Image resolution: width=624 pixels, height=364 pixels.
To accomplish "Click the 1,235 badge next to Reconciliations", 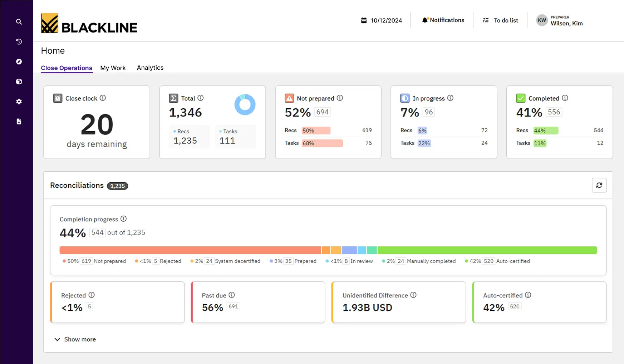I will click(x=117, y=186).
